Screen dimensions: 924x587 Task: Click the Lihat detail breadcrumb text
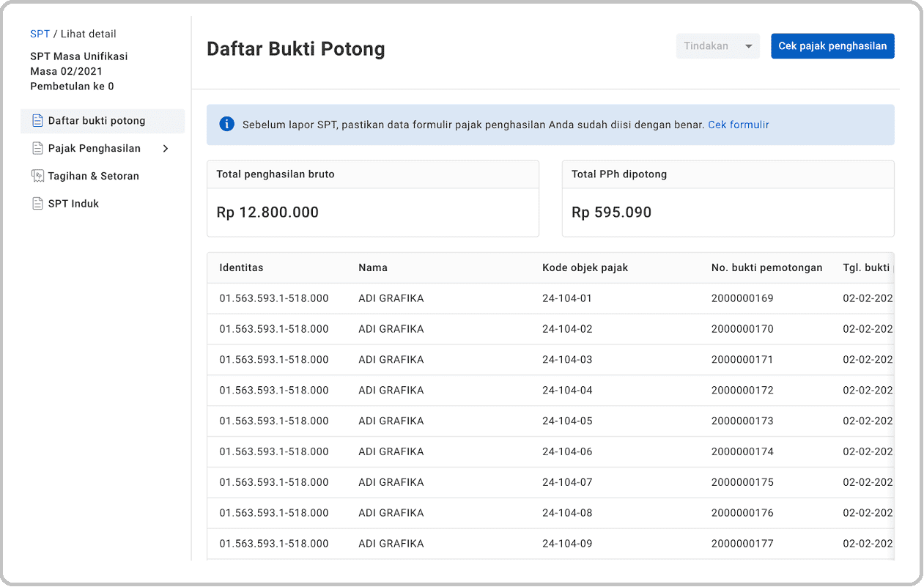(x=89, y=34)
